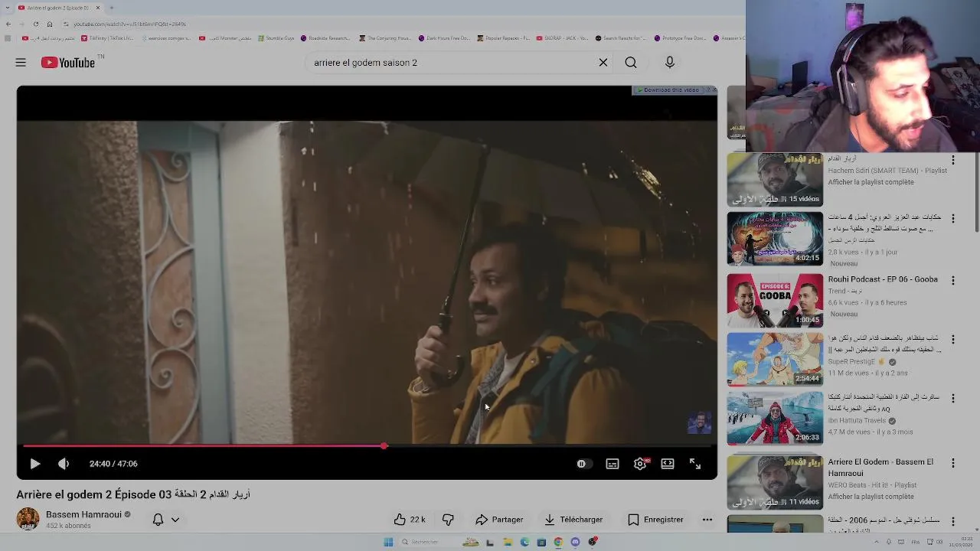Open Dark Hours Free Do... bookmark

tap(445, 38)
